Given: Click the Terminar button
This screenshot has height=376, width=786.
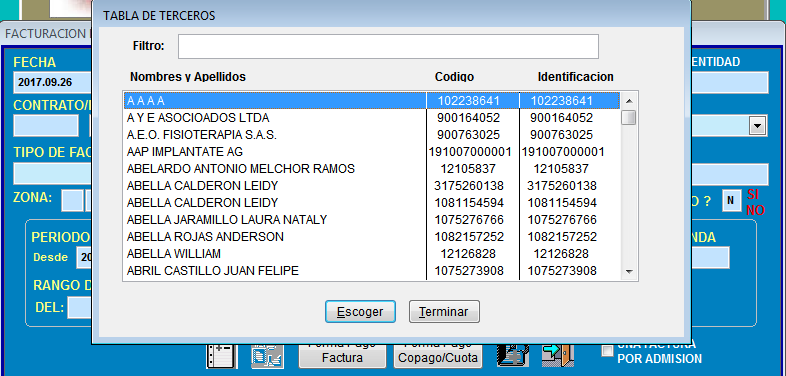Looking at the screenshot, I should tap(444, 312).
